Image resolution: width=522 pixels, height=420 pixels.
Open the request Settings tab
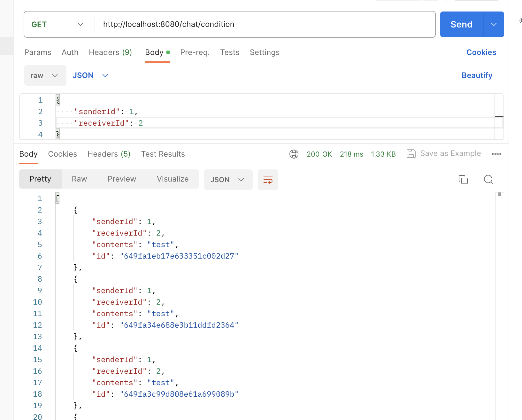pyautogui.click(x=265, y=52)
